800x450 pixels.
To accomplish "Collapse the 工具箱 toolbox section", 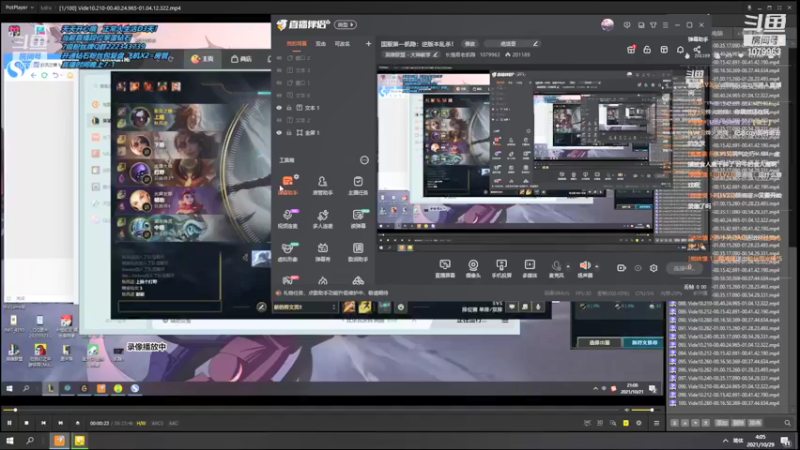I will click(364, 160).
